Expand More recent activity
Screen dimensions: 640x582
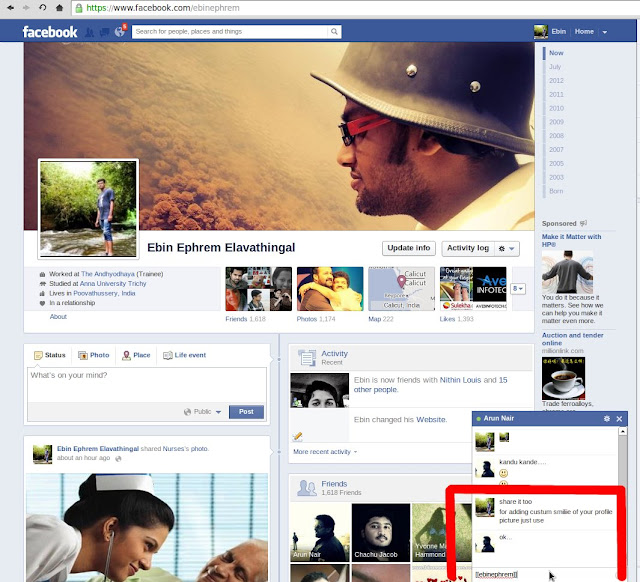click(325, 452)
